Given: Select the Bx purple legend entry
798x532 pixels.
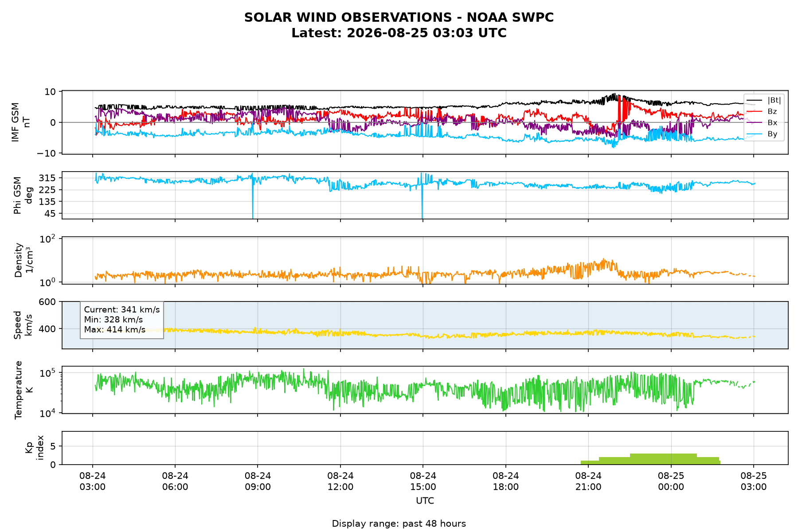Looking at the screenshot, I should 763,123.
